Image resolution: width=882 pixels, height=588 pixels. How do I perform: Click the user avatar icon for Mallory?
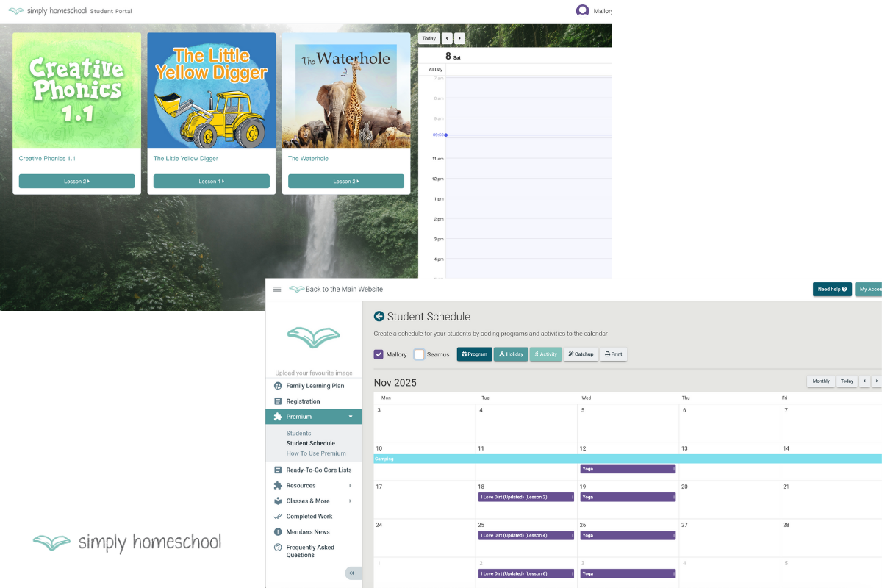coord(582,11)
